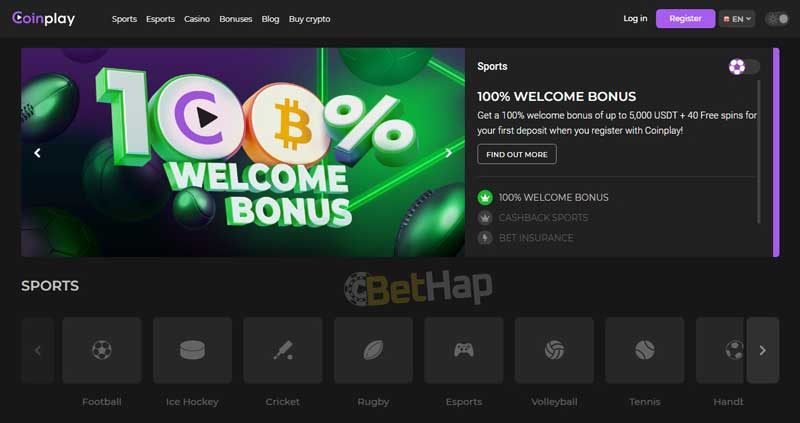
Task: Toggle the Sports/Casino soccer ball switch
Action: pyautogui.click(x=744, y=67)
